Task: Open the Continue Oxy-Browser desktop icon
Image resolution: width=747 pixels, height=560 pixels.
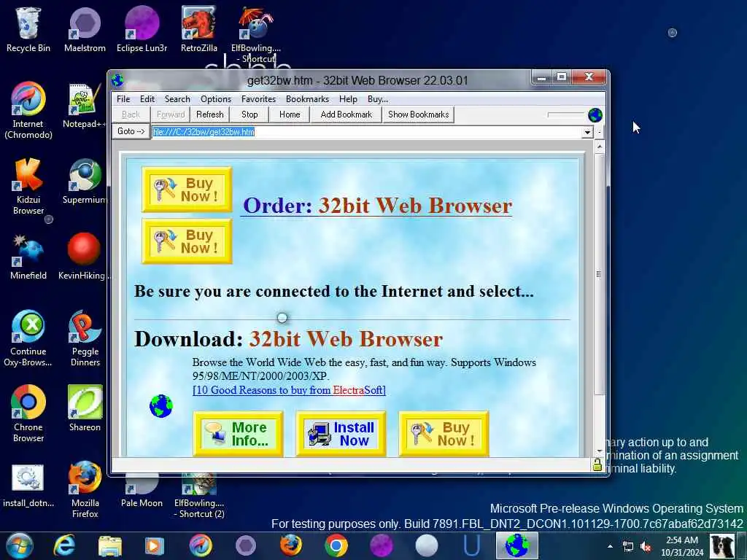Action: tap(28, 338)
